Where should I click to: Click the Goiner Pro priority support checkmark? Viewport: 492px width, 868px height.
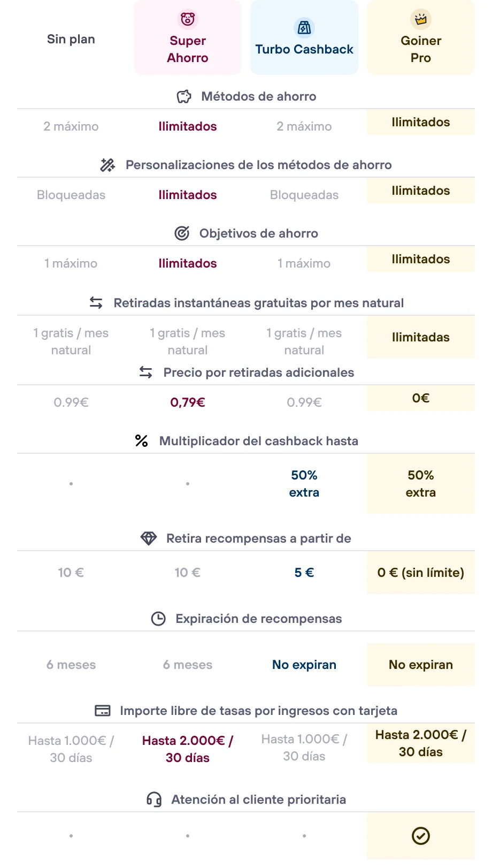[421, 836]
